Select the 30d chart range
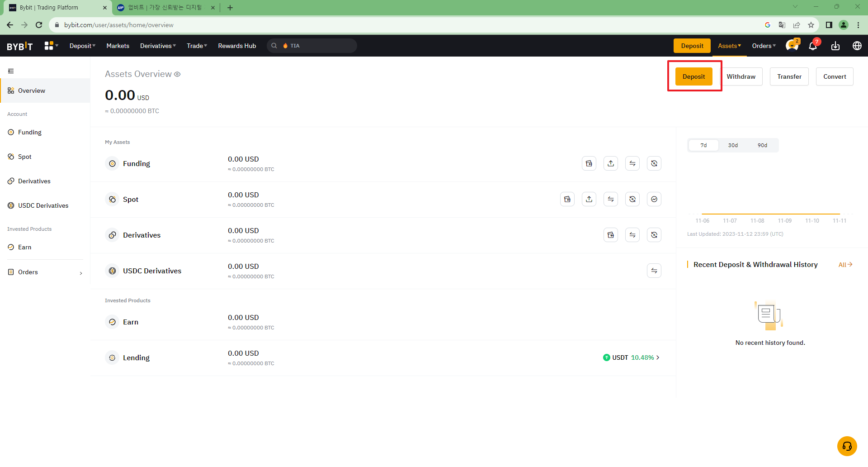The height and width of the screenshot is (467, 868). [733, 145]
